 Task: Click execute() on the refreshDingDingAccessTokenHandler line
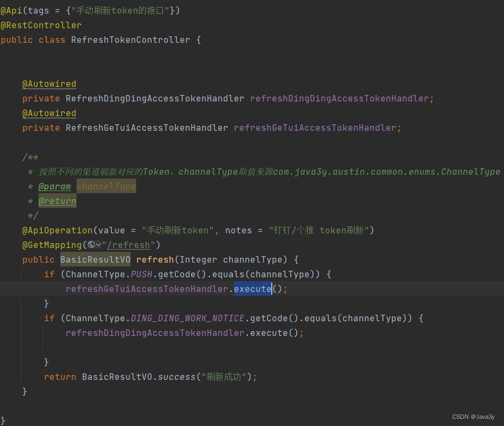point(274,333)
